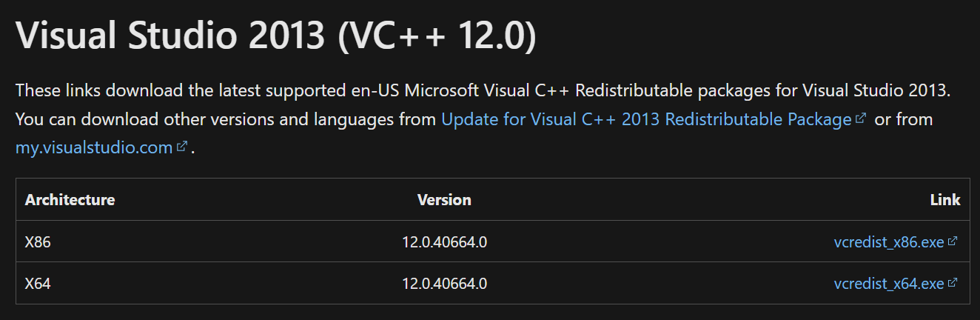This screenshot has height=320, width=980.
Task: Select the Link column header
Action: click(x=945, y=200)
